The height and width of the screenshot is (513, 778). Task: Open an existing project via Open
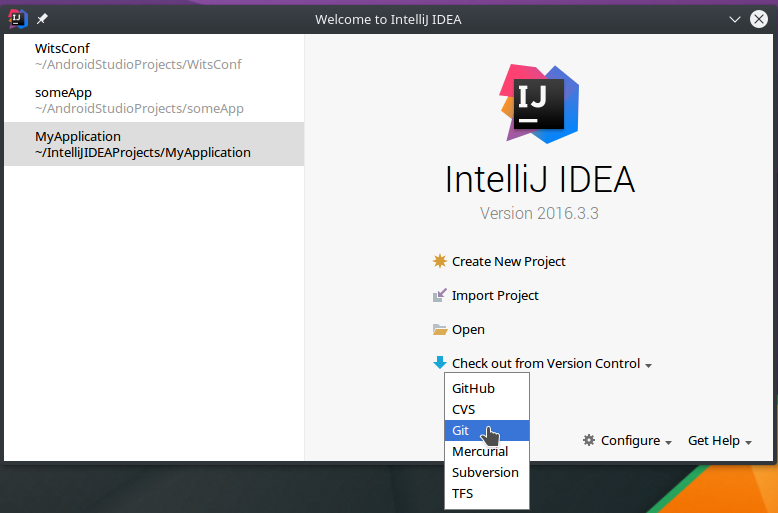468,330
